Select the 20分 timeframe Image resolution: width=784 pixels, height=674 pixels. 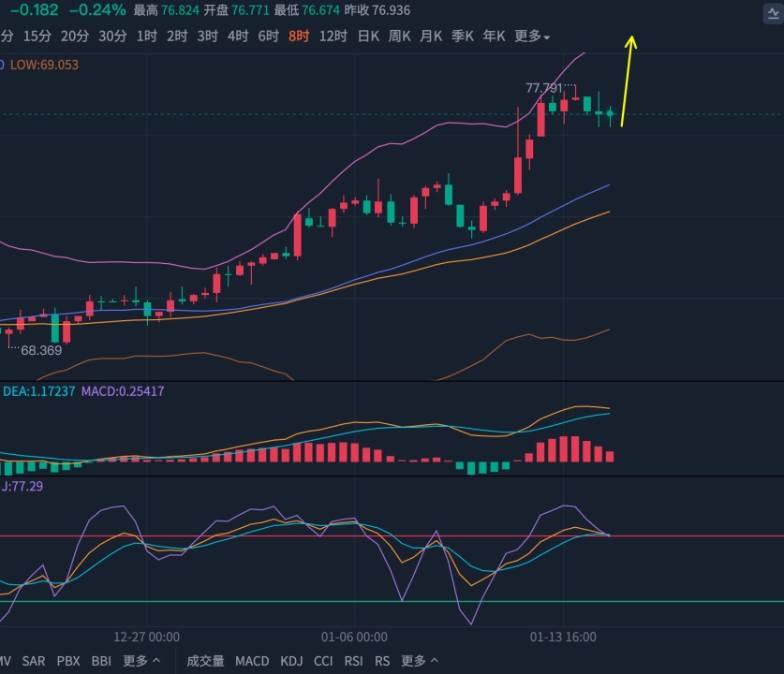(75, 36)
